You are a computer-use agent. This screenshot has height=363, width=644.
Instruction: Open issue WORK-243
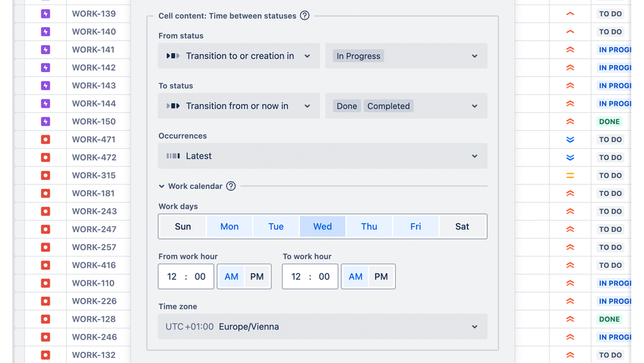tap(94, 211)
